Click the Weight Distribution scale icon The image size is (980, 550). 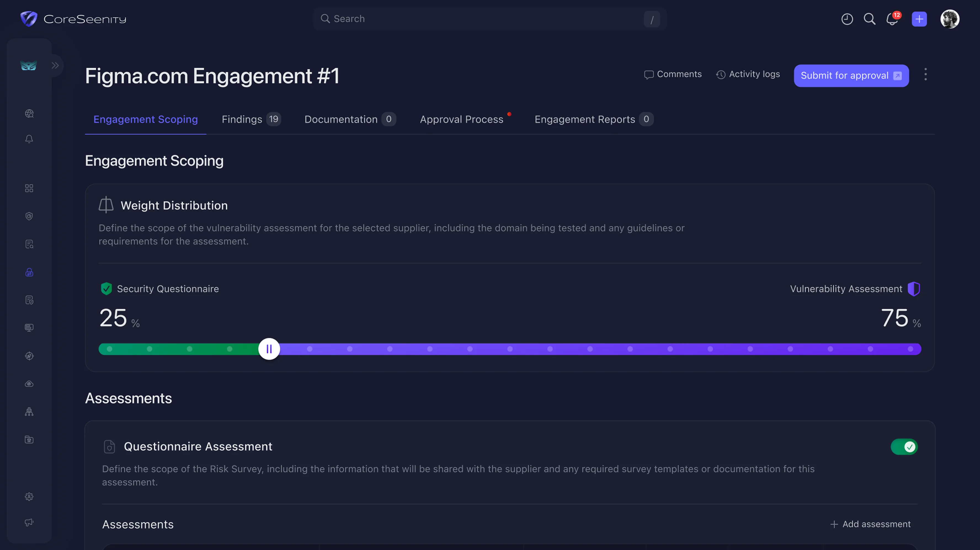point(106,205)
